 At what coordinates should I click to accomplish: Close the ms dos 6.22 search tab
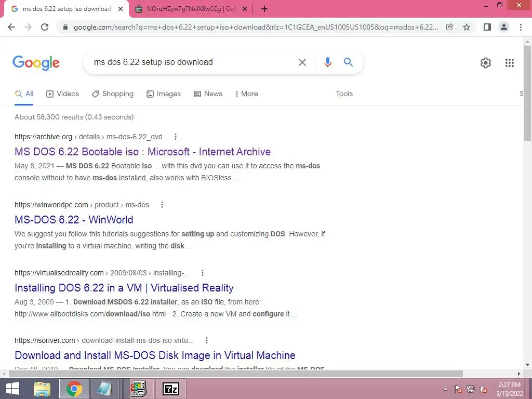(121, 9)
